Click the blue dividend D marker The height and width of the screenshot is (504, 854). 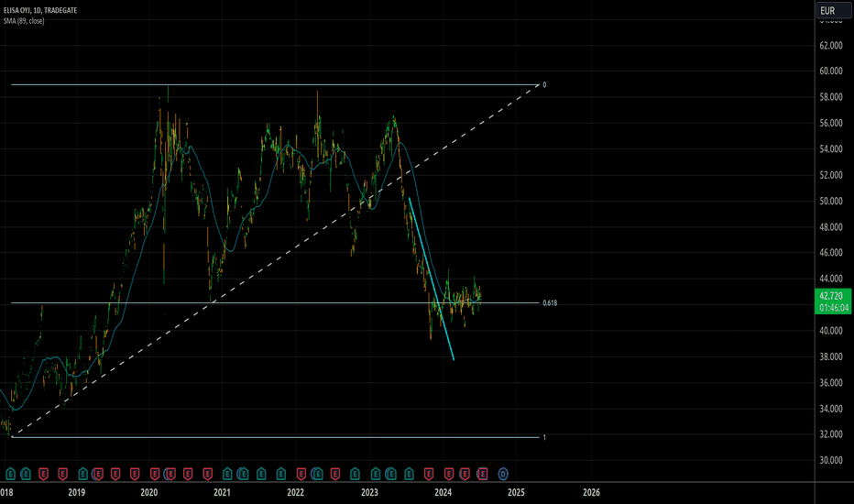coord(503,474)
